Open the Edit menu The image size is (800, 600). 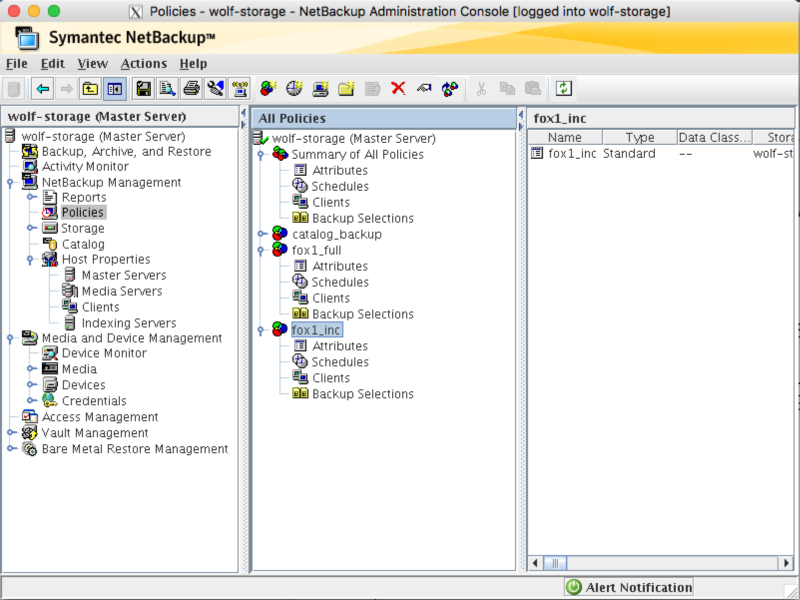coord(53,64)
